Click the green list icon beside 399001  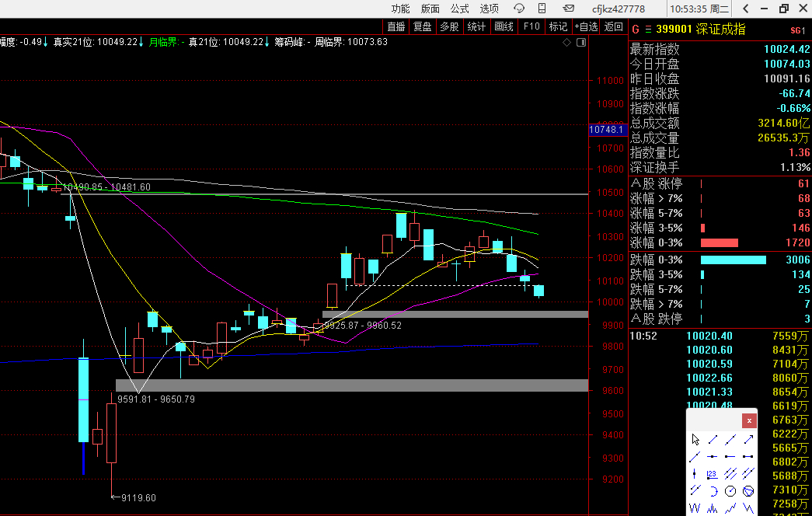pyautogui.click(x=648, y=30)
